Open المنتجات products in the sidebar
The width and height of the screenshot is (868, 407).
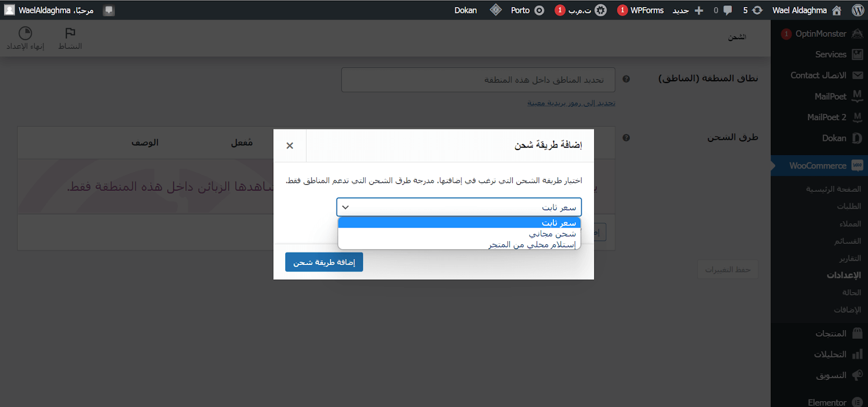coord(831,333)
